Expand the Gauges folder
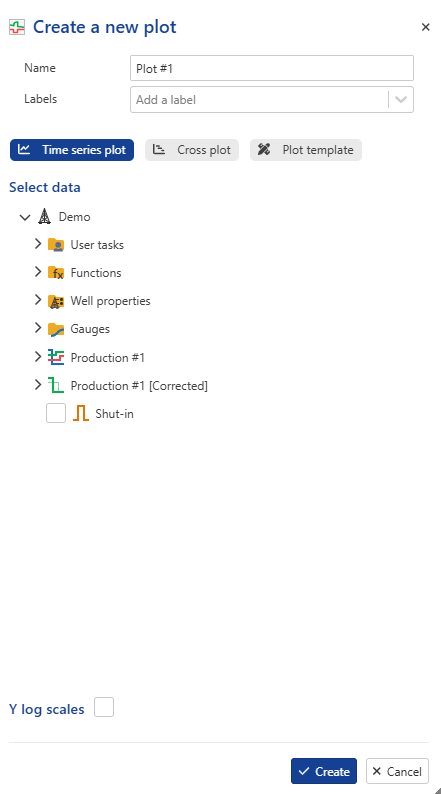The height and width of the screenshot is (794, 441). (37, 328)
